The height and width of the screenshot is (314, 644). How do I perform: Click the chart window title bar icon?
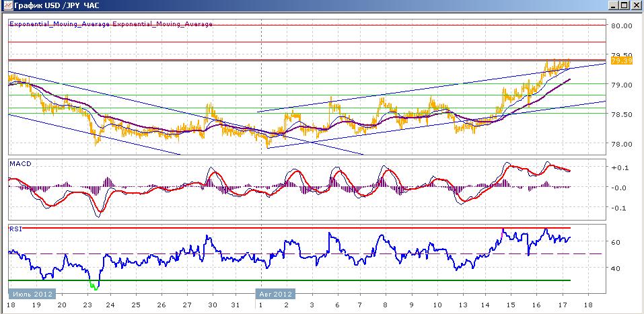click(x=7, y=5)
